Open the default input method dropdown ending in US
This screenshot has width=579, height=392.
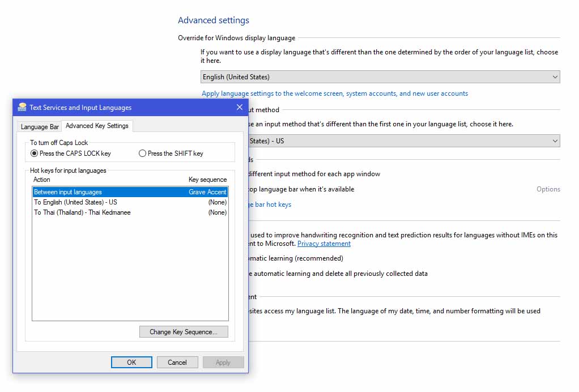click(404, 141)
